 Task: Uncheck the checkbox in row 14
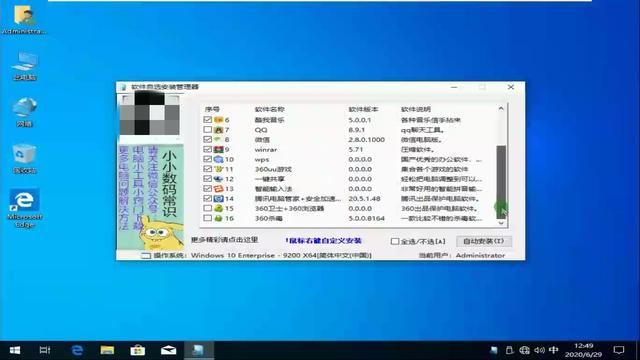click(207, 198)
